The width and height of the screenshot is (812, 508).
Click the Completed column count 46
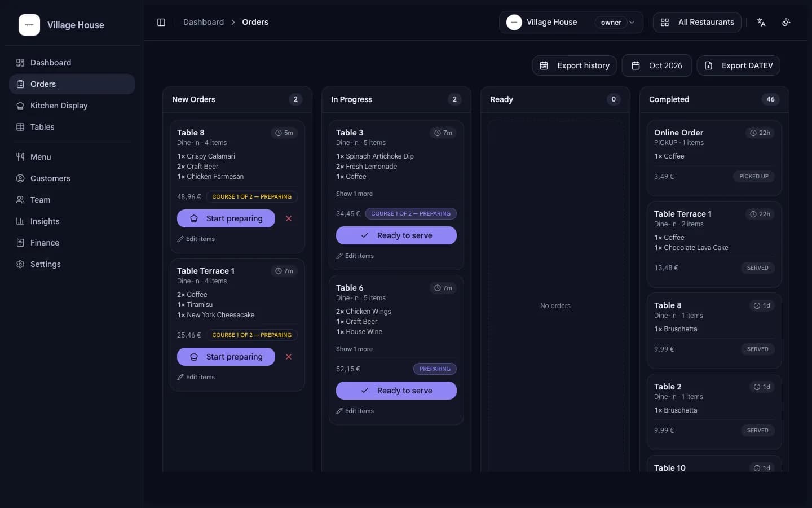[x=770, y=99]
